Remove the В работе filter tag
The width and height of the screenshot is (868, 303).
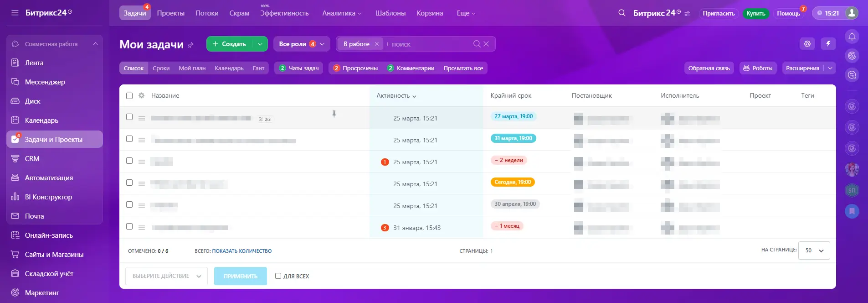(x=376, y=44)
